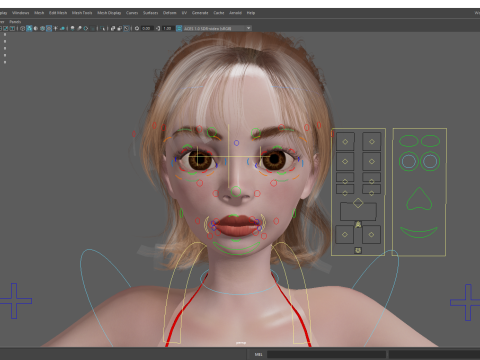Toggle Isolate Select icon
Viewport: 480px width, 360px height.
point(102,28)
